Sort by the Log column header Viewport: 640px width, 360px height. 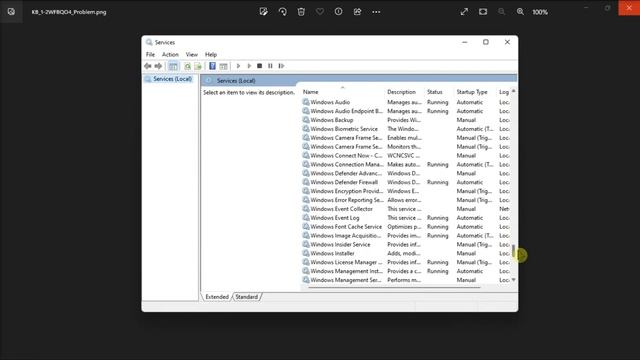coord(504,92)
